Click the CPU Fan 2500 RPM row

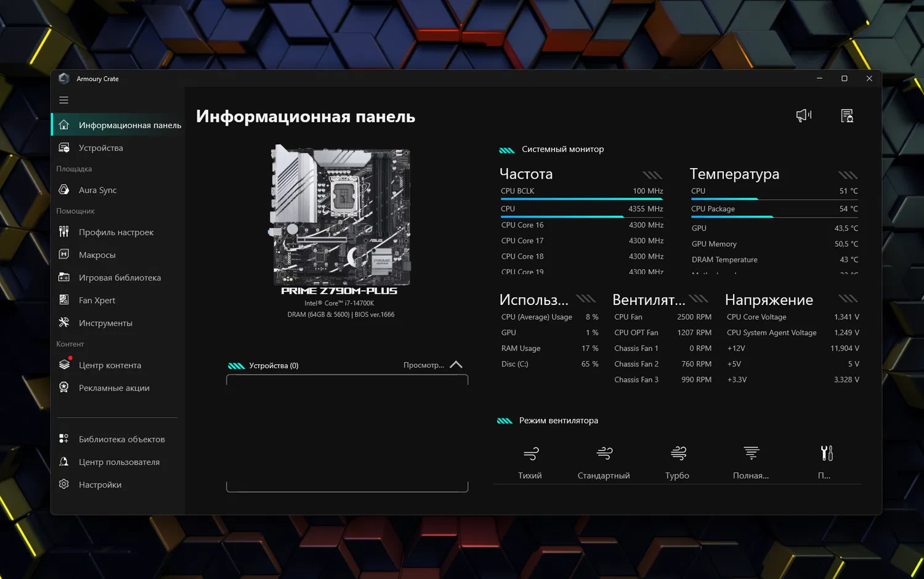click(663, 317)
